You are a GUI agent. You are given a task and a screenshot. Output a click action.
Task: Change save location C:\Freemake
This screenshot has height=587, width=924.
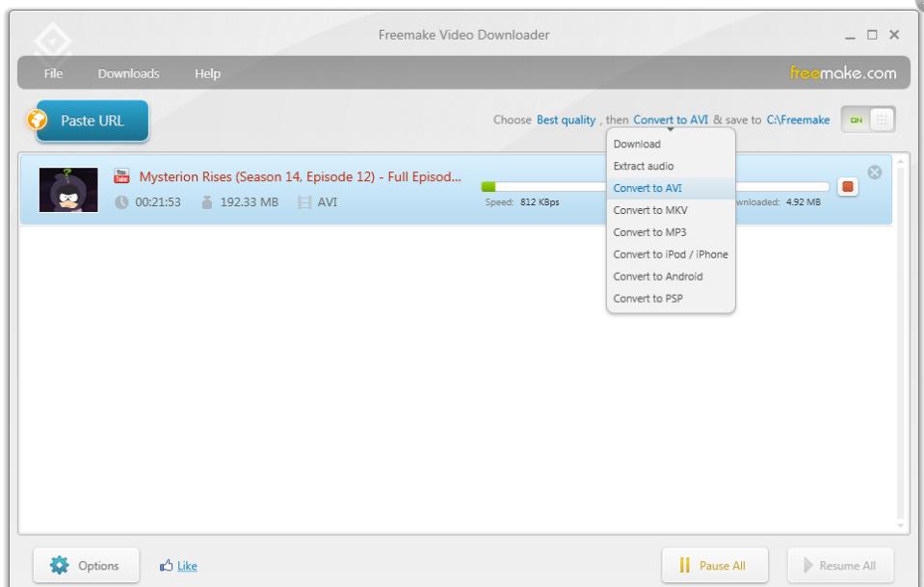coord(798,120)
